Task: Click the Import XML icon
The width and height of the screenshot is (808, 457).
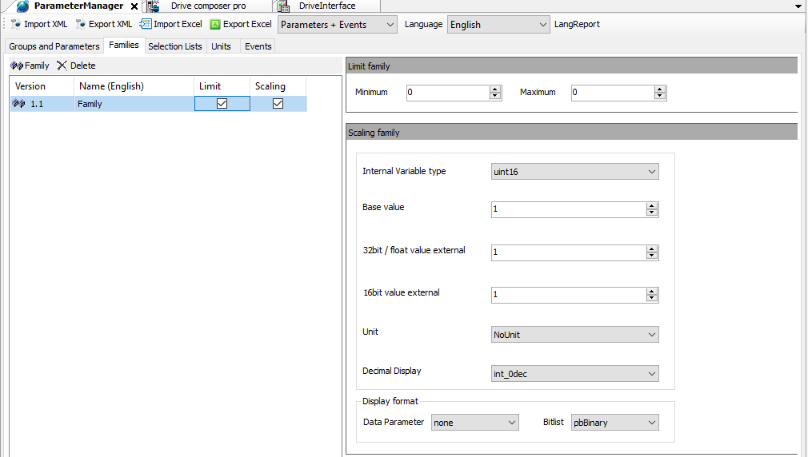Action: coord(15,24)
